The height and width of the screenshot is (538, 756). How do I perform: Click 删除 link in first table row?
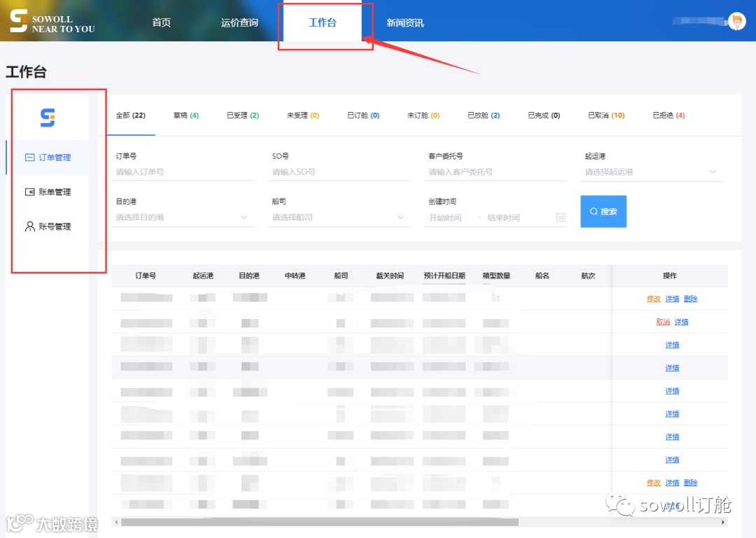coord(690,299)
